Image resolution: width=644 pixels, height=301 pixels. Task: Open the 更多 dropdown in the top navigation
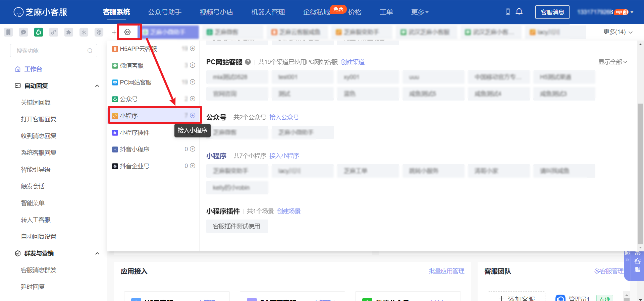(420, 12)
